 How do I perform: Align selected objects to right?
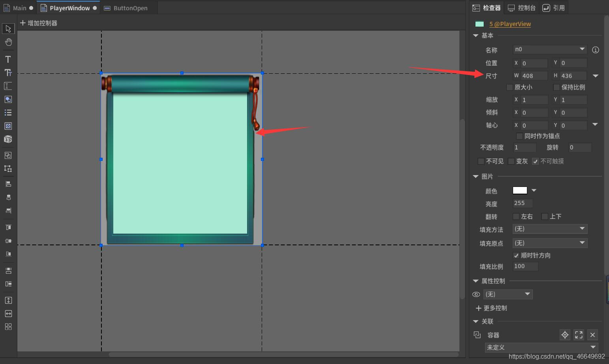[8, 211]
